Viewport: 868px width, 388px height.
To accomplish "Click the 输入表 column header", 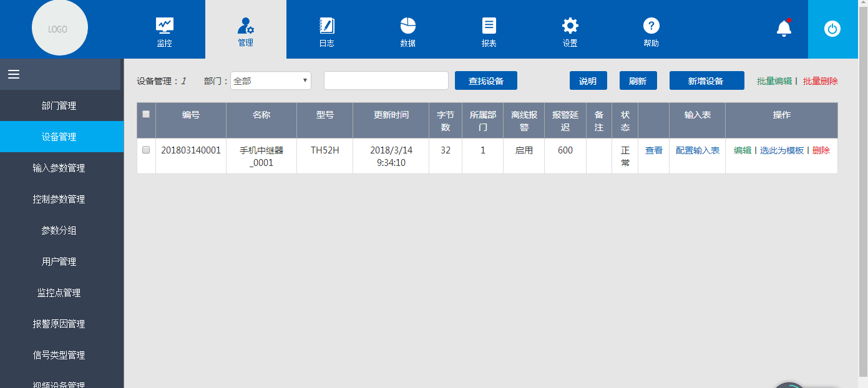I will tap(698, 120).
